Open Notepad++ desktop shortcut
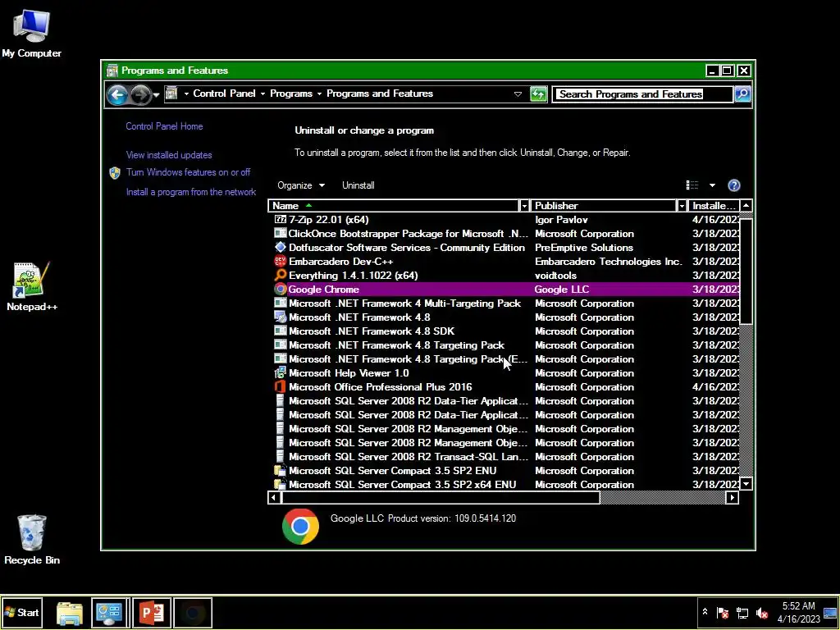 point(31,286)
